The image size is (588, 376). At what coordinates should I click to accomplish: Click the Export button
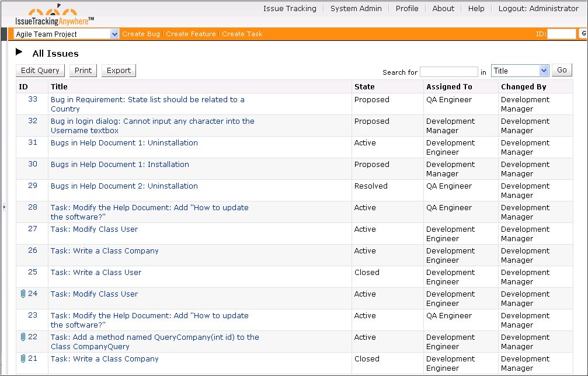[x=119, y=71]
